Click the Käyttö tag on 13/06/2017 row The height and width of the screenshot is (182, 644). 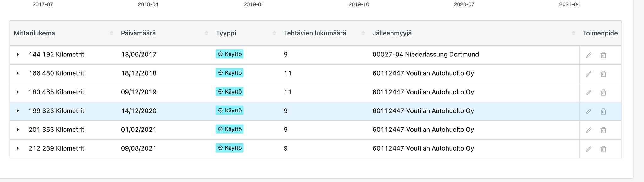coord(230,54)
